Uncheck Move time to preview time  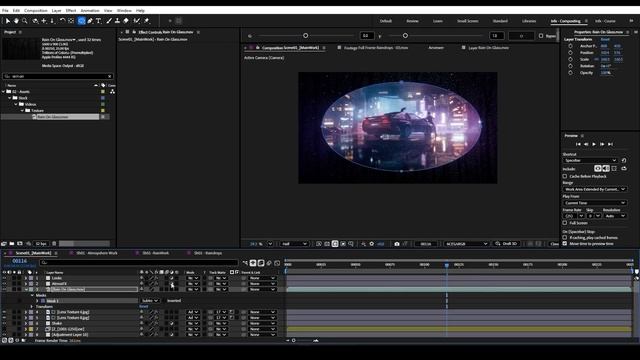tap(565, 244)
